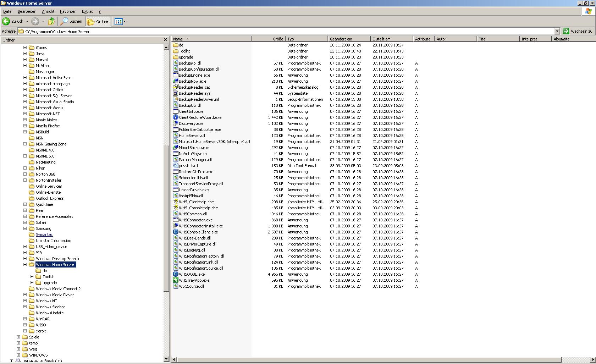Viewport: 596px width, 364px height.
Task: Click the Wechseln zu button
Action: tap(578, 31)
